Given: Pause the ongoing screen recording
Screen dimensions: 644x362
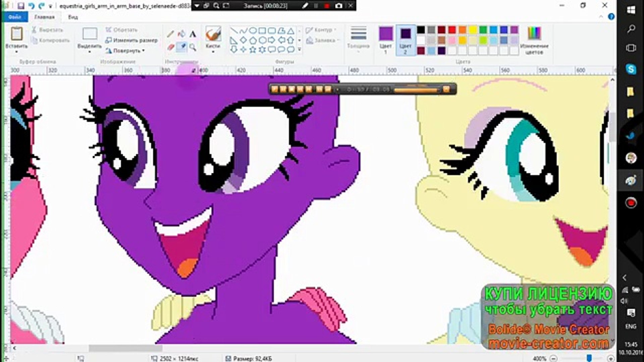Looking at the screenshot, I should [x=317, y=6].
